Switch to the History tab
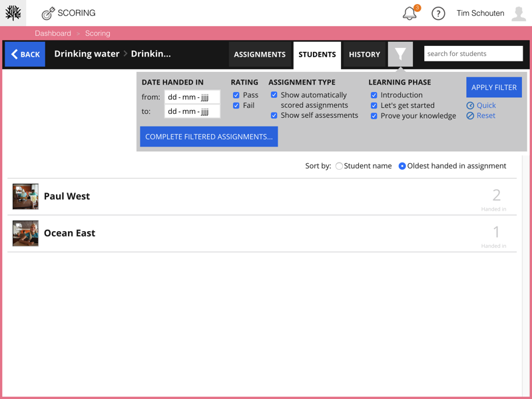The image size is (532, 399). click(364, 54)
